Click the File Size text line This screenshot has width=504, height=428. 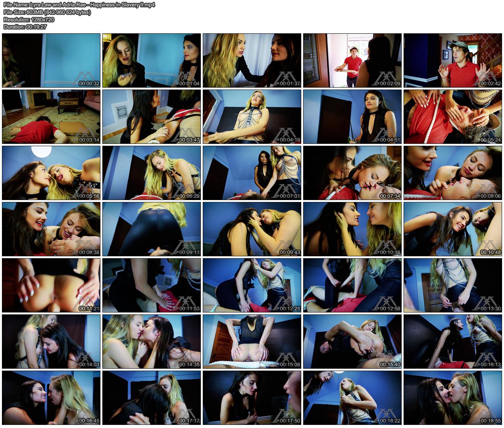point(47,12)
